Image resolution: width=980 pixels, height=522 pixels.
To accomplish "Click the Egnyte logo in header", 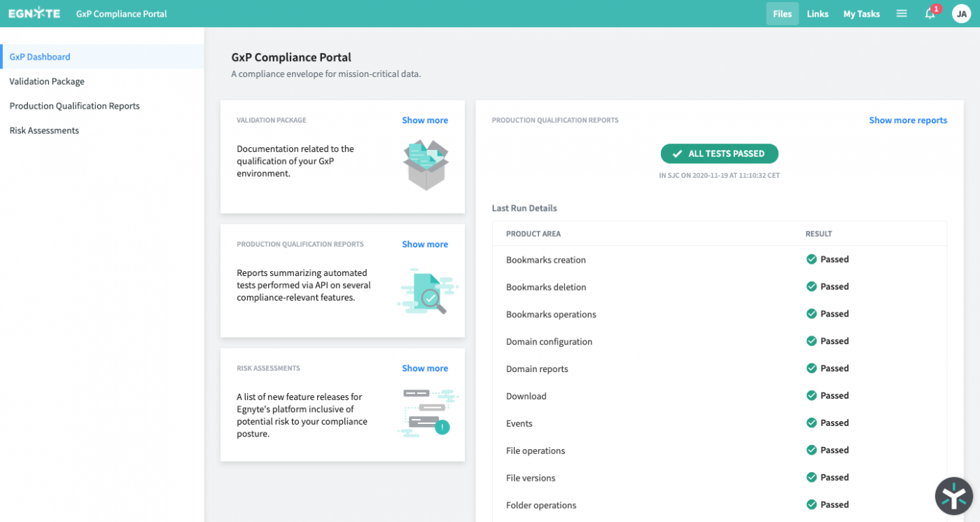I will 34,13.
